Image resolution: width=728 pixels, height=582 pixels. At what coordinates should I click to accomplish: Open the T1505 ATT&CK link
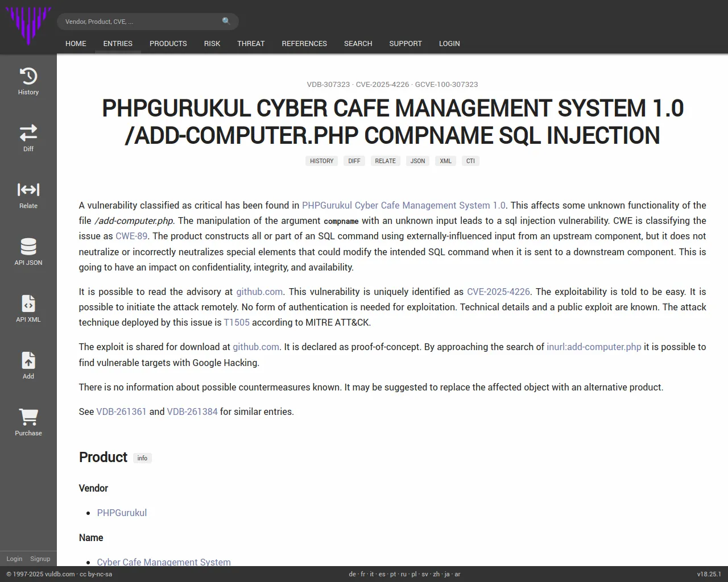coord(237,322)
